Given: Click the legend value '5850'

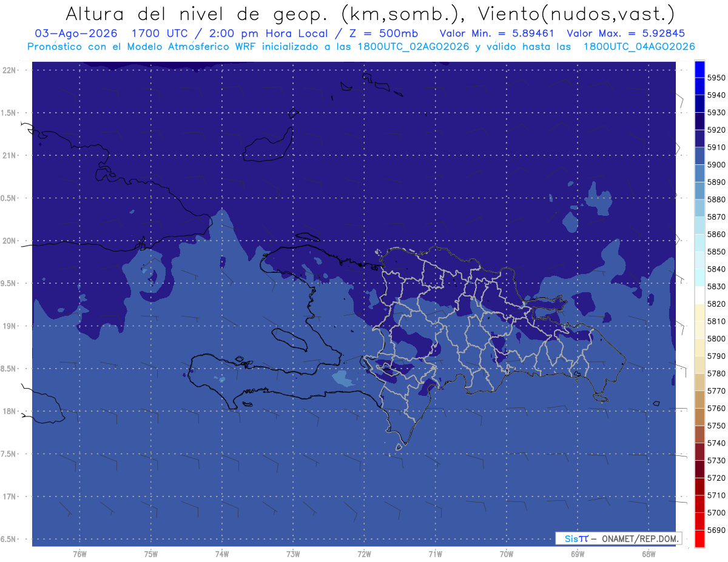Looking at the screenshot, I should (x=716, y=252).
